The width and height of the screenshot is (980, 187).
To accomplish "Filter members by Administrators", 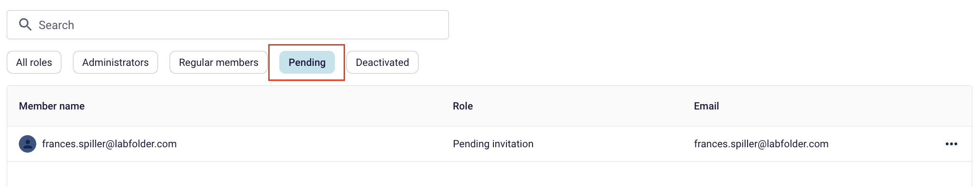I will (115, 62).
